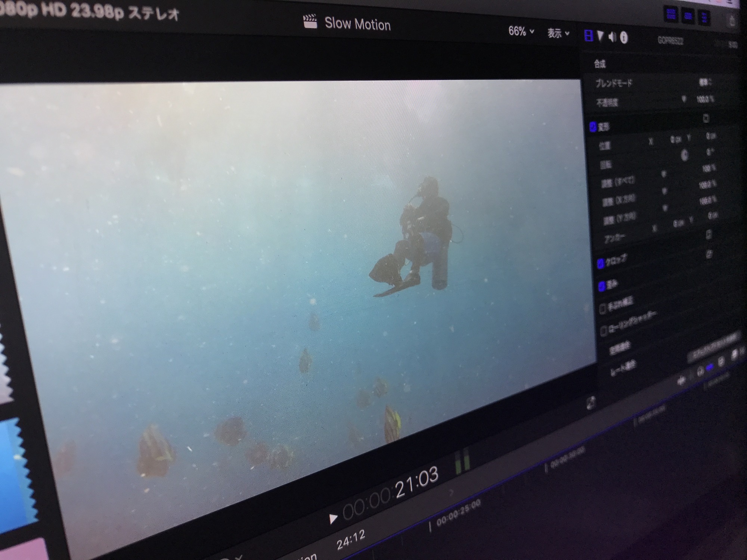
Task: Click the 不透明度 opacity 100.0 % value
Action: [705, 99]
